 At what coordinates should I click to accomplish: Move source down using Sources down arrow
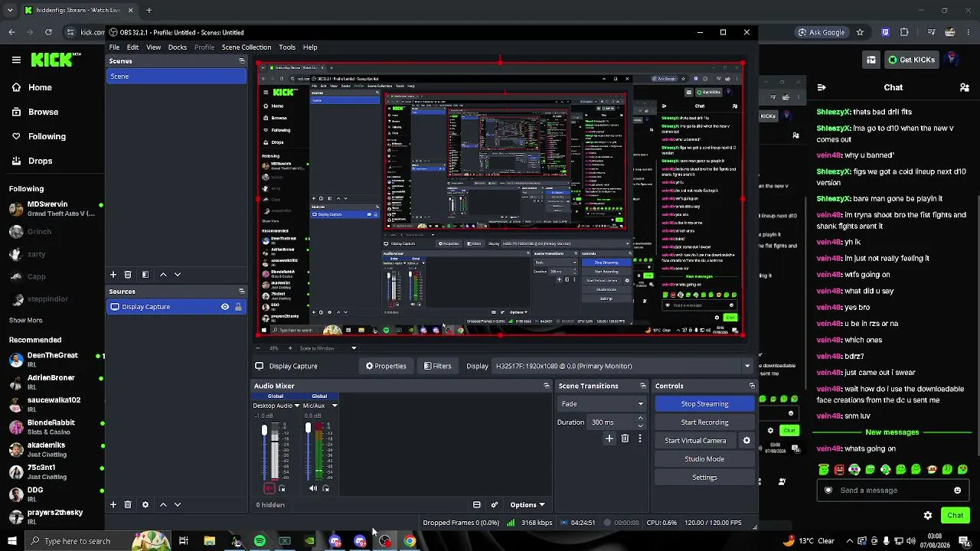[178, 504]
